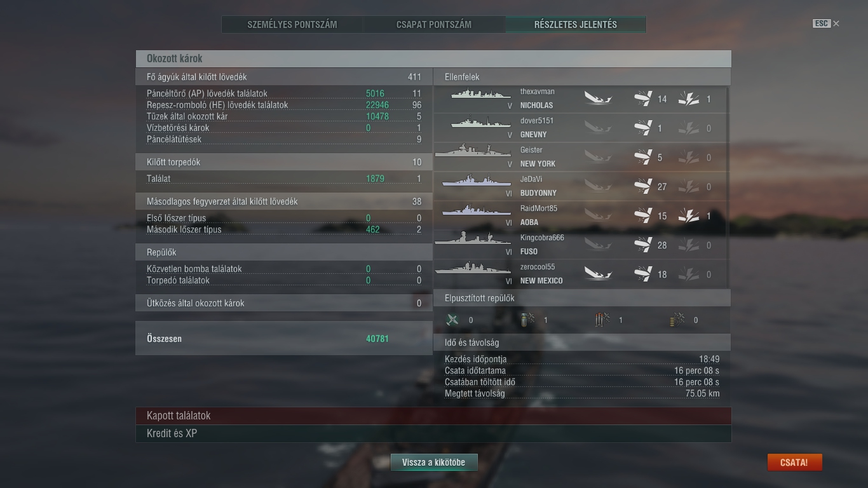Image resolution: width=868 pixels, height=488 pixels.
Task: Click the GNEVNY shell hits icon
Action: [643, 128]
